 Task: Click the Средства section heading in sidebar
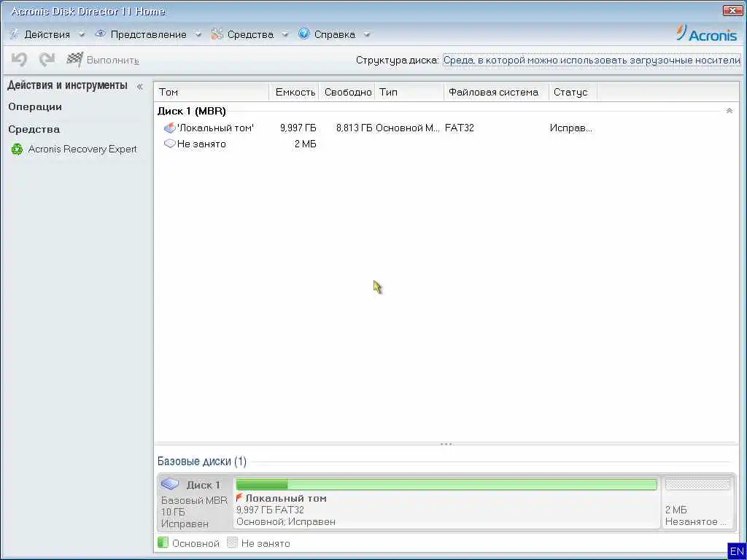[x=34, y=129]
